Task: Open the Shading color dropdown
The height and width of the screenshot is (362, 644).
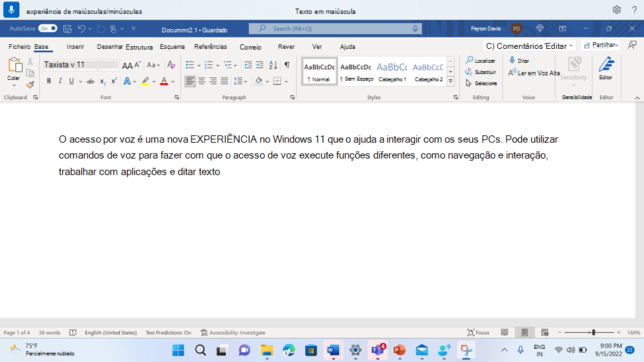Action: (268, 81)
